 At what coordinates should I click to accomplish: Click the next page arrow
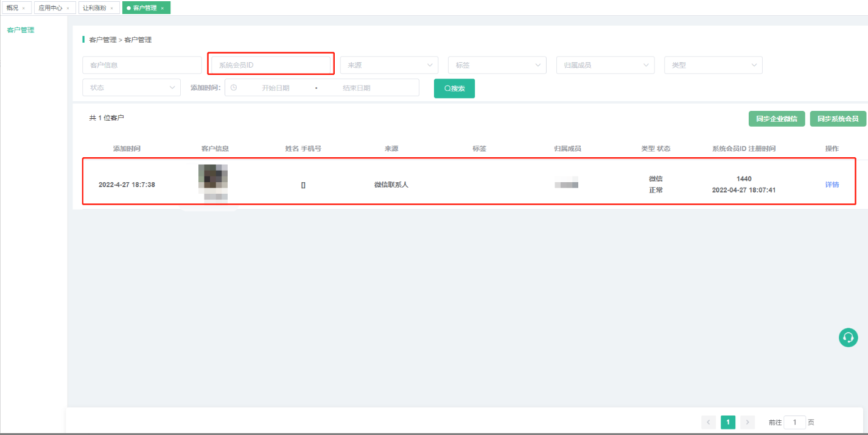[747, 422]
